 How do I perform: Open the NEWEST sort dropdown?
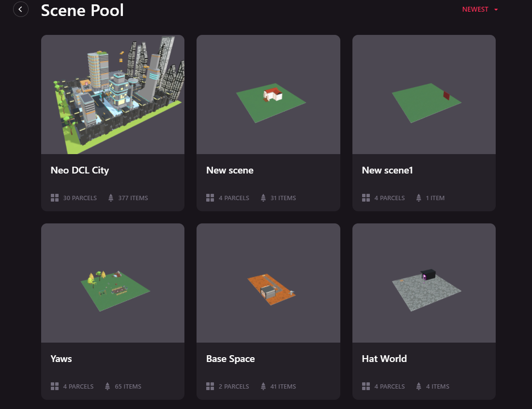(x=480, y=10)
